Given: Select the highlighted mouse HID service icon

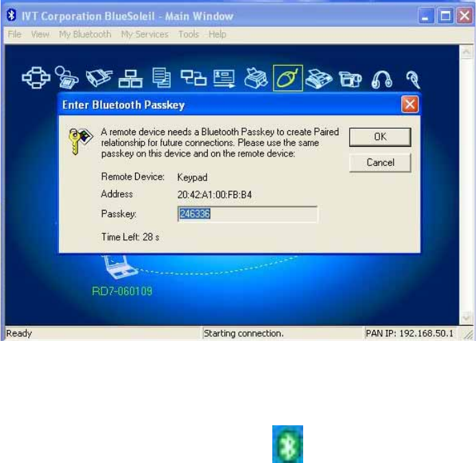Looking at the screenshot, I should [x=288, y=78].
